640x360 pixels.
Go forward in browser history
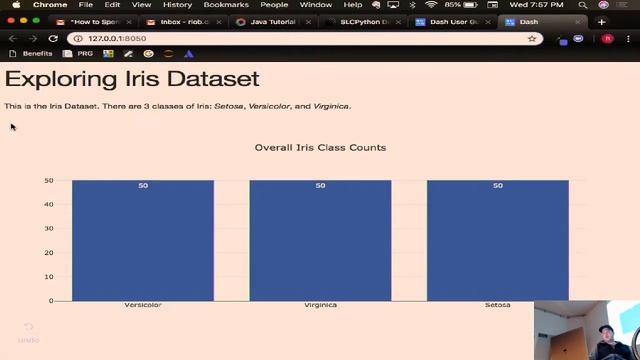pos(33,38)
